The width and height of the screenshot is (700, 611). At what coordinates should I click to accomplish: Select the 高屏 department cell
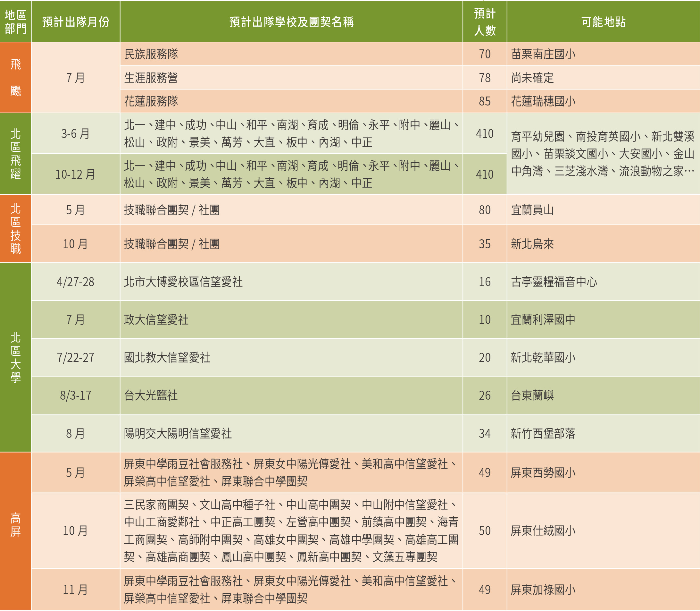tap(15, 531)
